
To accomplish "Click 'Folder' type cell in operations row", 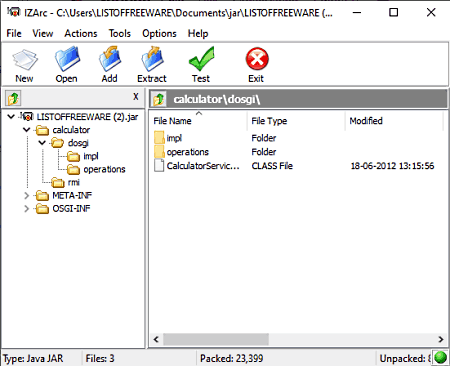I will pos(264,152).
